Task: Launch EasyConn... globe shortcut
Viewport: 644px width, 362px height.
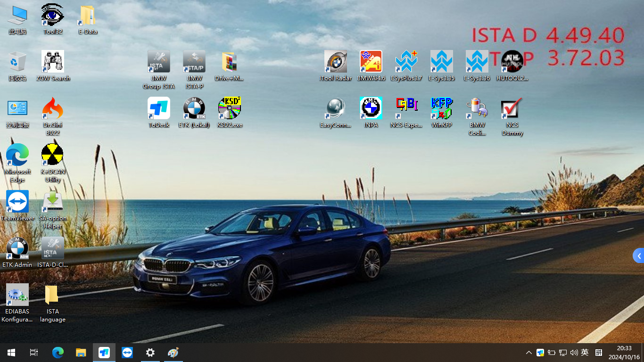Action: pos(336,113)
